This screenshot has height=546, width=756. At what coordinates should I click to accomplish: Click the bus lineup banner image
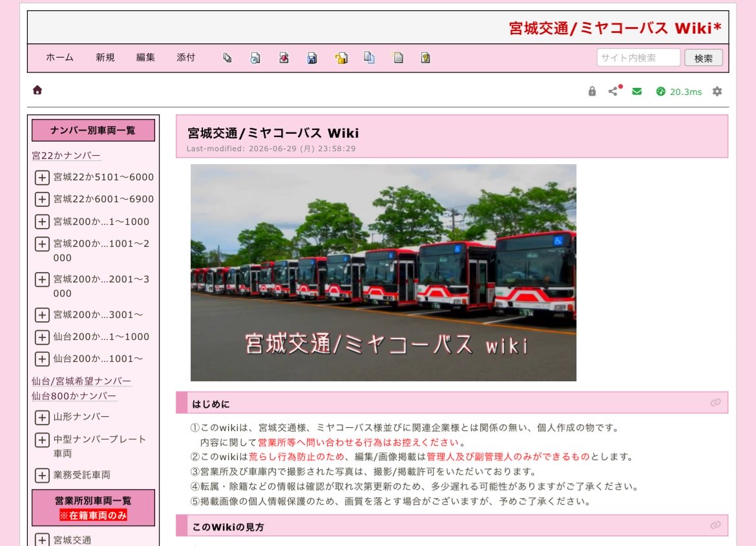pos(383,273)
